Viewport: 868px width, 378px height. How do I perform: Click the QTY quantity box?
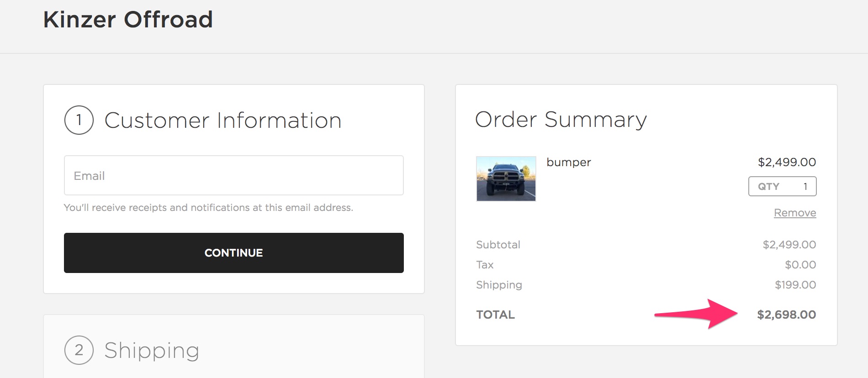[x=782, y=186]
